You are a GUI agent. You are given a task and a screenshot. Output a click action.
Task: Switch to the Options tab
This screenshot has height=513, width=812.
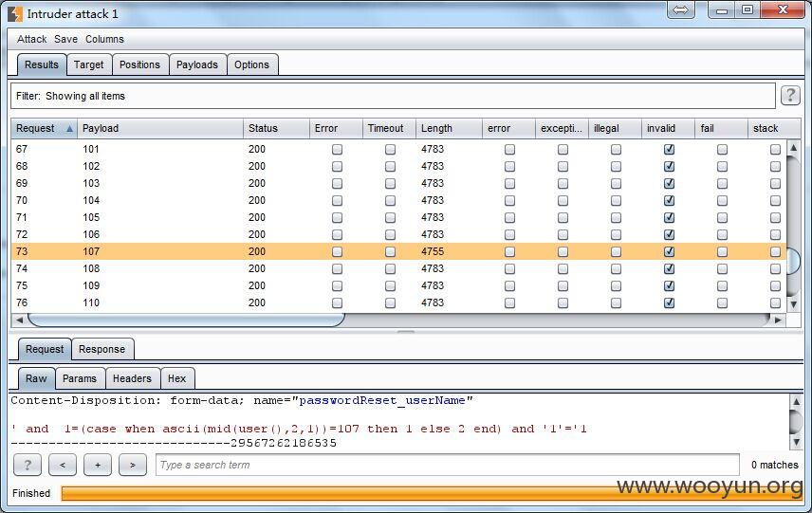251,64
